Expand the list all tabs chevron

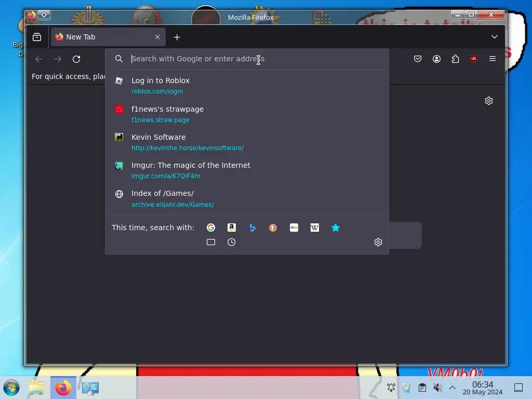coord(495,37)
